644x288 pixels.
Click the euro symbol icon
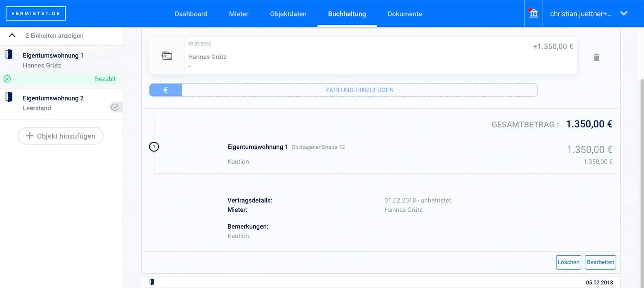[166, 90]
